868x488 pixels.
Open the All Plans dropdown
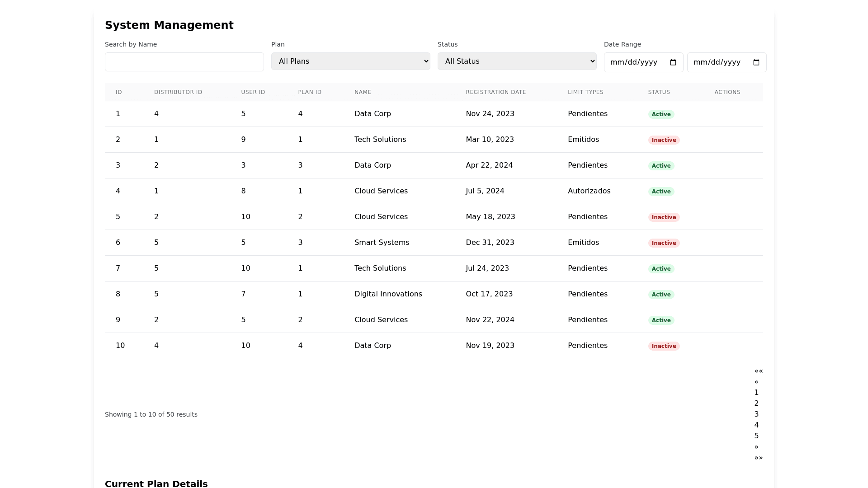(350, 61)
